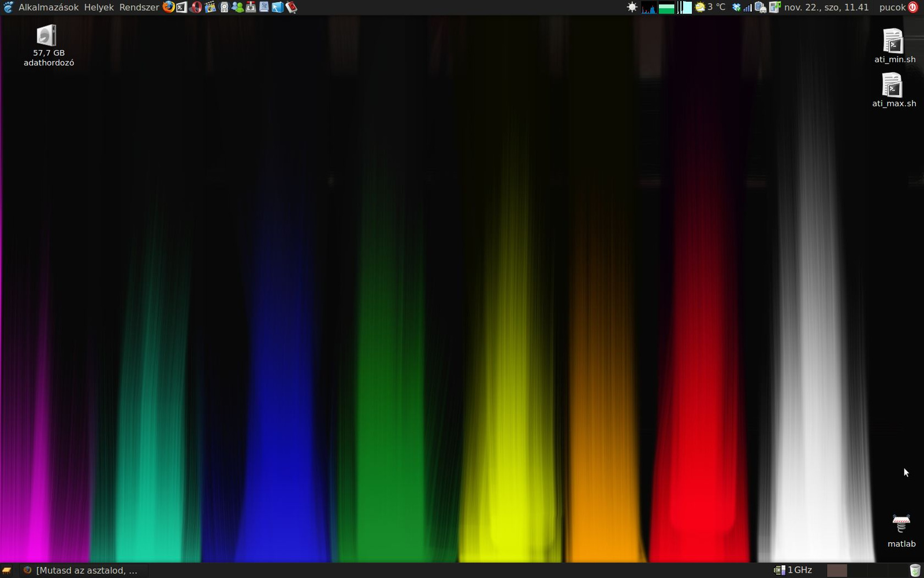This screenshot has width=924, height=578.
Task: Select the ati_min.sh script file
Action: coord(894,46)
